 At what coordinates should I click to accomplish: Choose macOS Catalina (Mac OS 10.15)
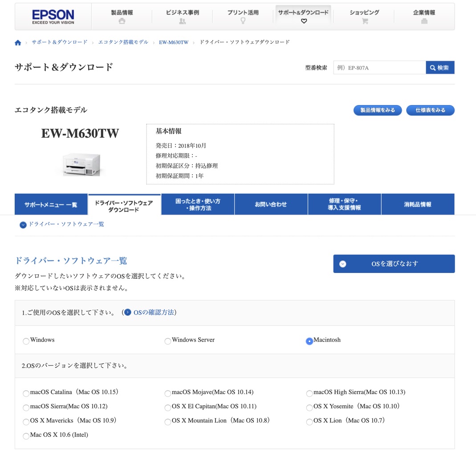(x=26, y=393)
